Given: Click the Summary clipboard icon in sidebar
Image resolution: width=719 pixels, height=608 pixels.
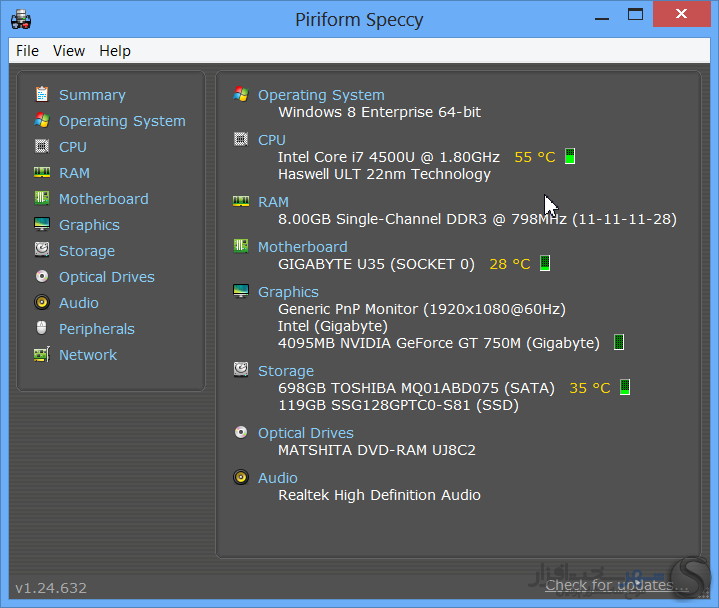Looking at the screenshot, I should 42,95.
